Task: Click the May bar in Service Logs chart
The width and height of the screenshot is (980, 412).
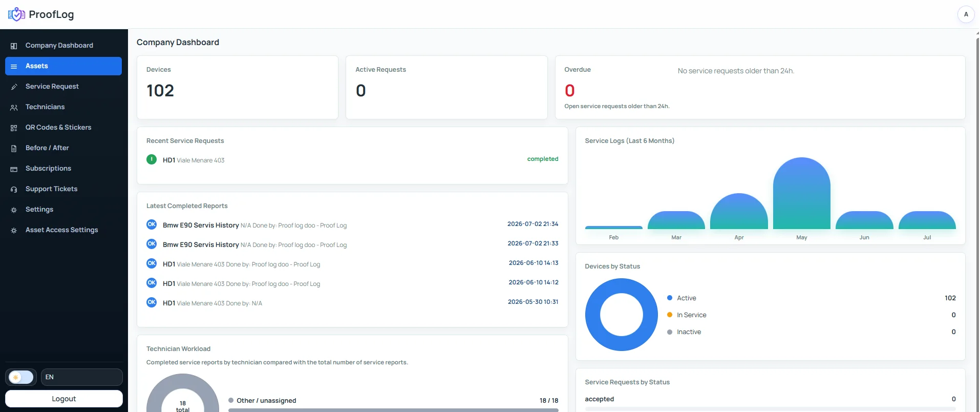Action: click(x=802, y=193)
